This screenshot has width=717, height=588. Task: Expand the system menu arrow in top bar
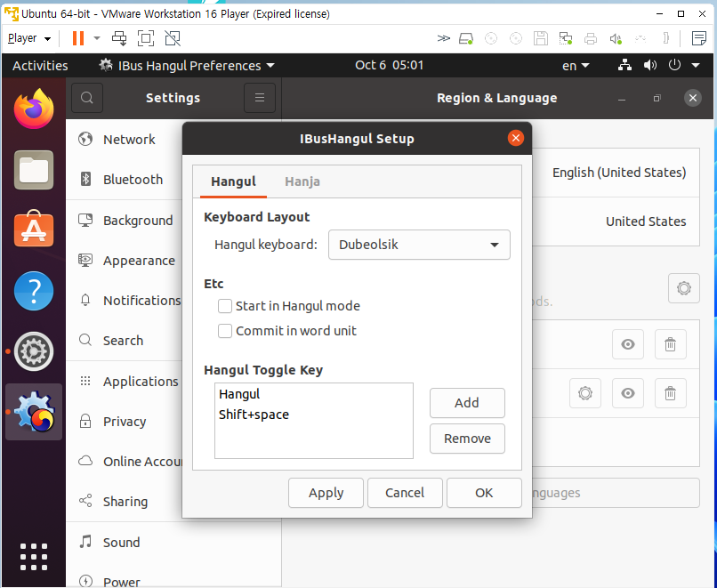696,66
